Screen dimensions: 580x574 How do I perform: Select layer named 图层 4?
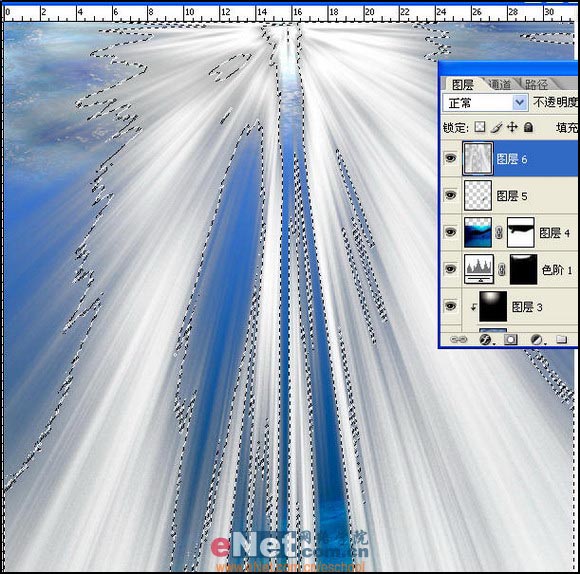(554, 233)
